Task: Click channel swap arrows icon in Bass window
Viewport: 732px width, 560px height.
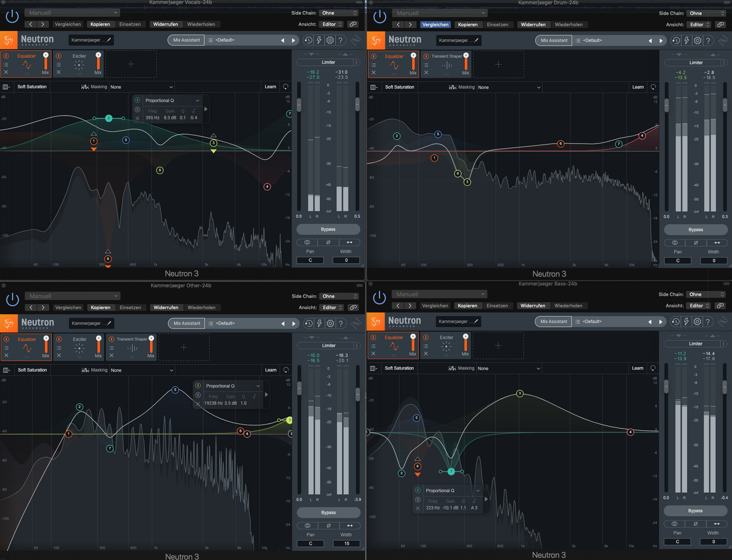Action: click(716, 524)
